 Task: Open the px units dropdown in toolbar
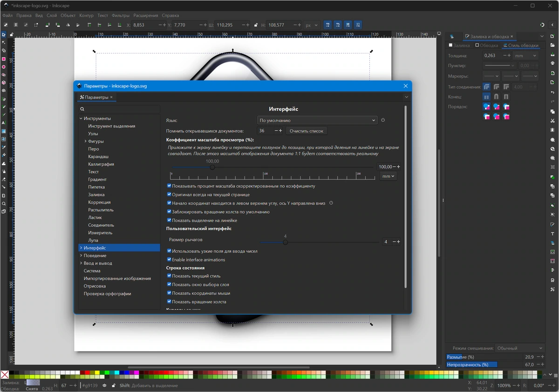[x=312, y=25]
